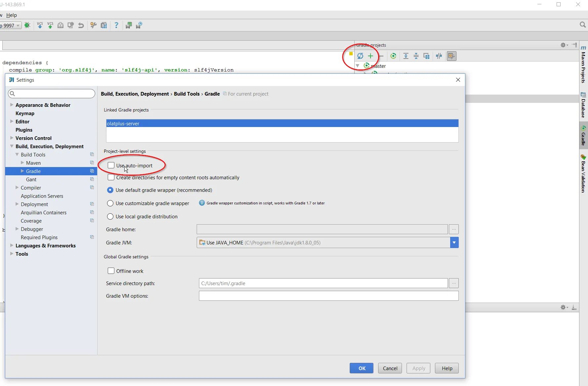Expand the Editor settings node
The width and height of the screenshot is (588, 386).
tap(12, 121)
